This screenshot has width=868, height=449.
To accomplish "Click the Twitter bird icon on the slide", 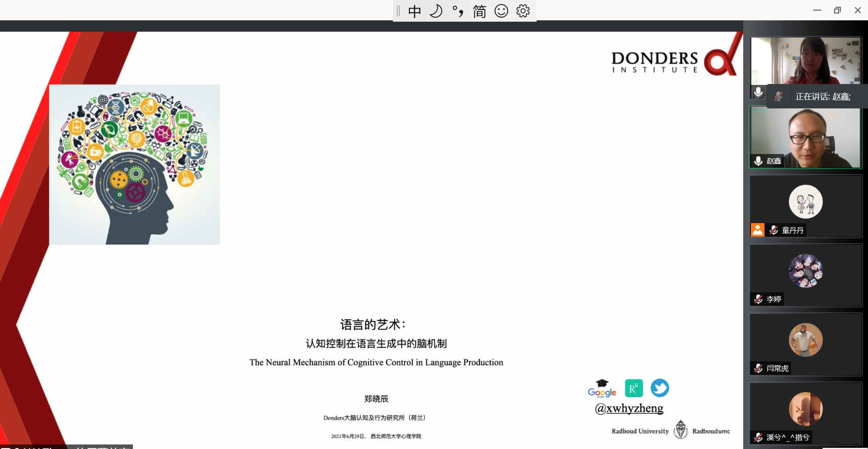I will pos(660,388).
